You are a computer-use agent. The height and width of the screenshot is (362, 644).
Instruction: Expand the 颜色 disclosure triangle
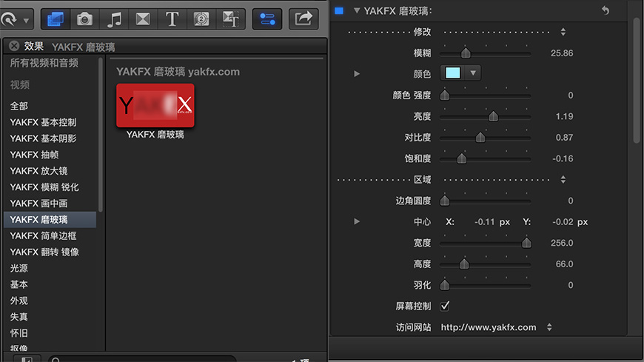pyautogui.click(x=357, y=74)
